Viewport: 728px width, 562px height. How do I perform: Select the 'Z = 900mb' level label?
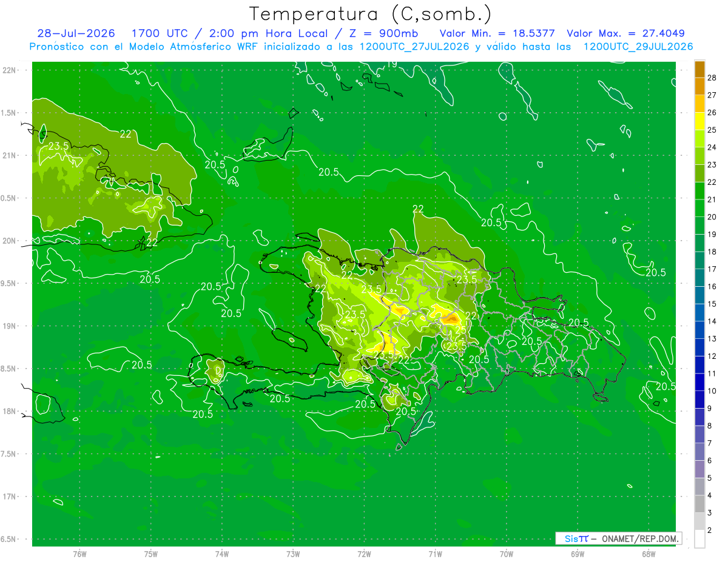[x=383, y=33]
